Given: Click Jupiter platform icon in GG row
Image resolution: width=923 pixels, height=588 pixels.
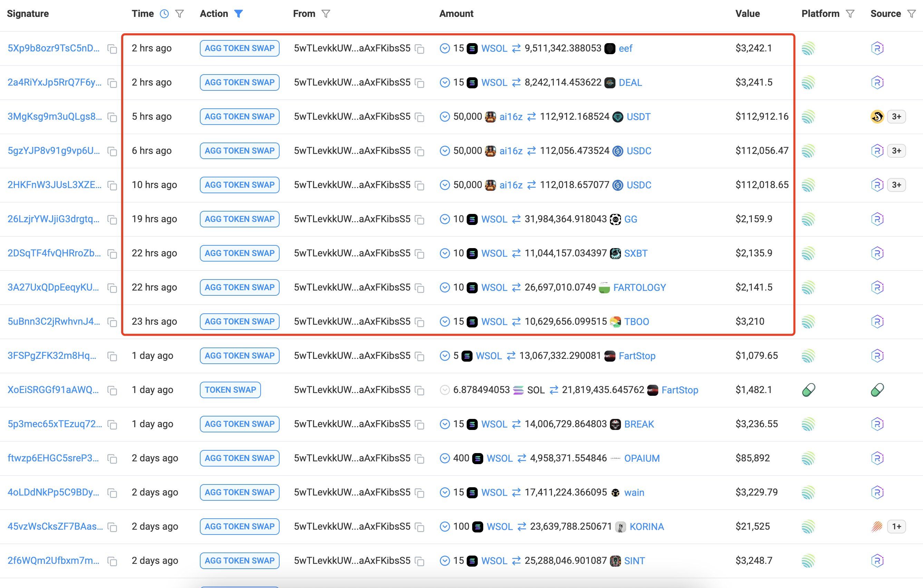Looking at the screenshot, I should click(x=808, y=219).
